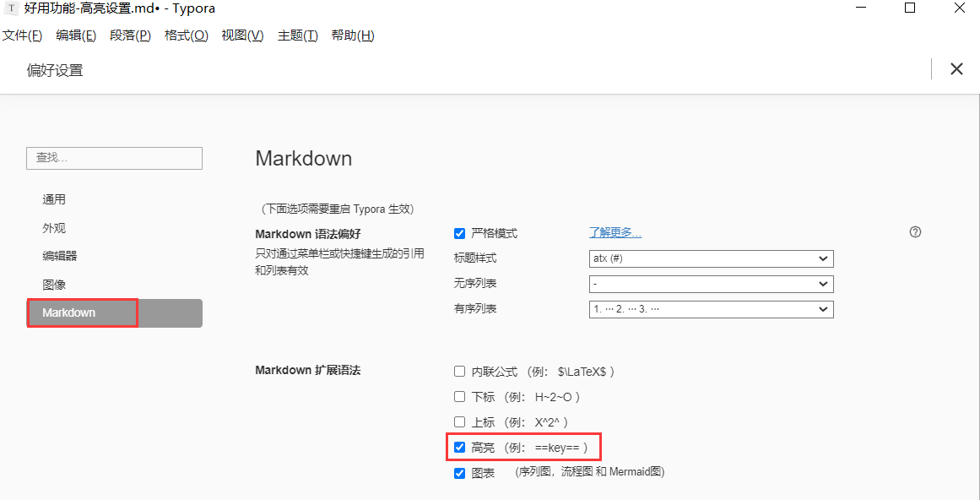The height and width of the screenshot is (500, 980).
Task: Close the preferences panel with X
Action: 956,68
